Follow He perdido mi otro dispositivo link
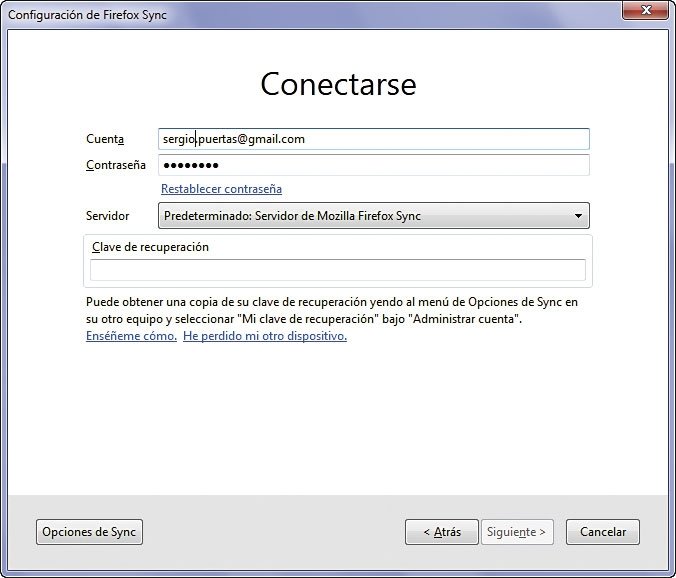Viewport: 676px width, 578px height. click(265, 336)
